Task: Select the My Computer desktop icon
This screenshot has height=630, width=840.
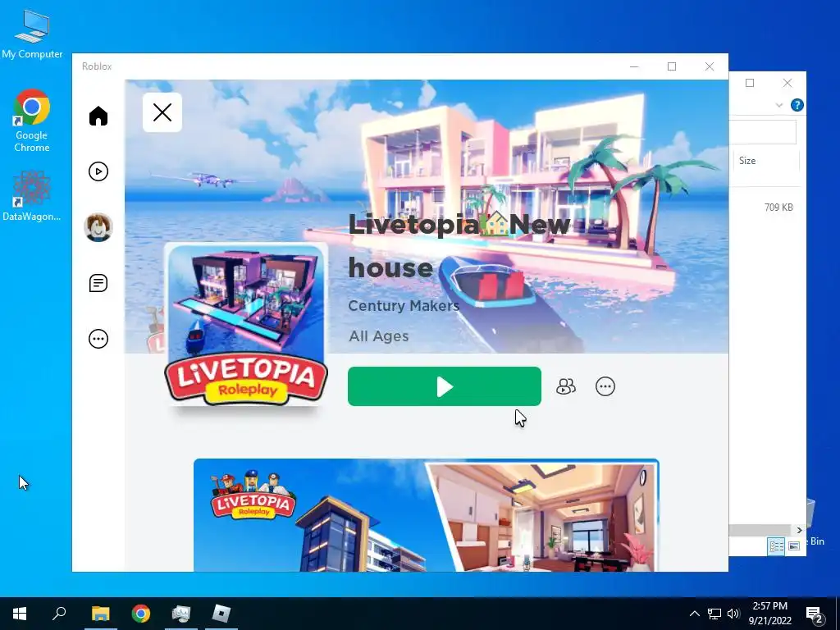Action: point(32,34)
